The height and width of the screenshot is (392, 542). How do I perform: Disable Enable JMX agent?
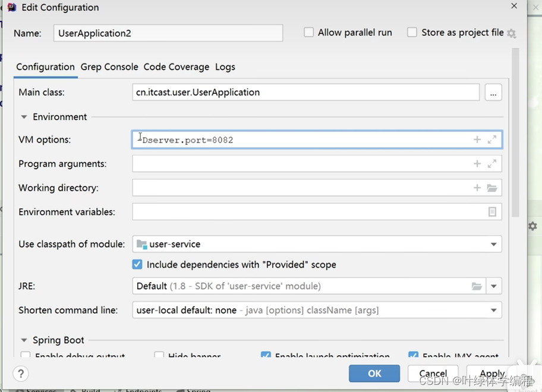(414, 355)
